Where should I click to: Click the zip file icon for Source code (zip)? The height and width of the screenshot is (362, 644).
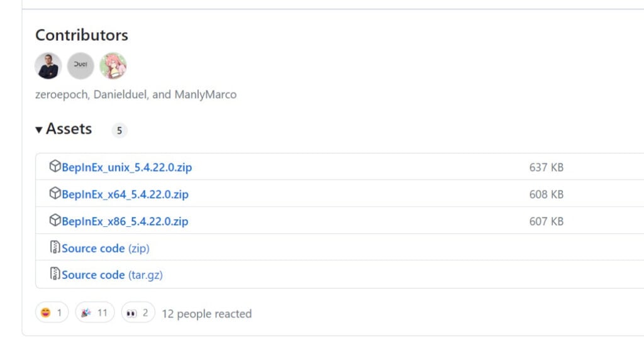(55, 248)
